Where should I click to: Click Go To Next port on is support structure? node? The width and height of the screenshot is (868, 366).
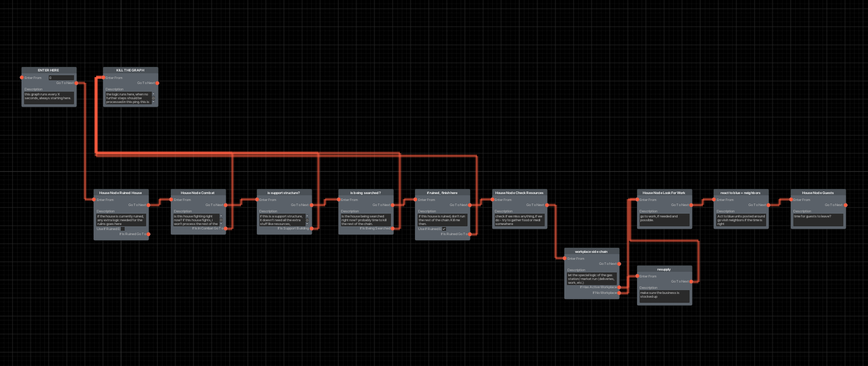[x=311, y=205]
